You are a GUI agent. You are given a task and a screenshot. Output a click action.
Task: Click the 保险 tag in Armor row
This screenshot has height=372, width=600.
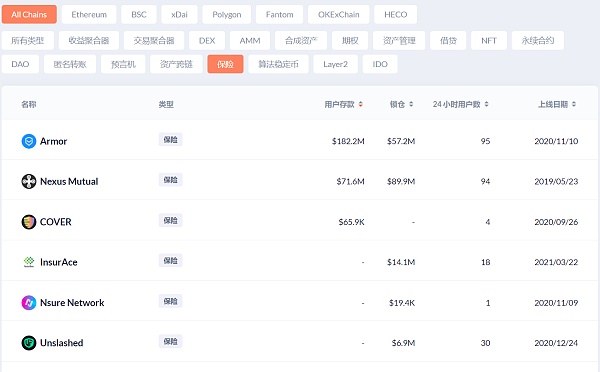click(170, 140)
